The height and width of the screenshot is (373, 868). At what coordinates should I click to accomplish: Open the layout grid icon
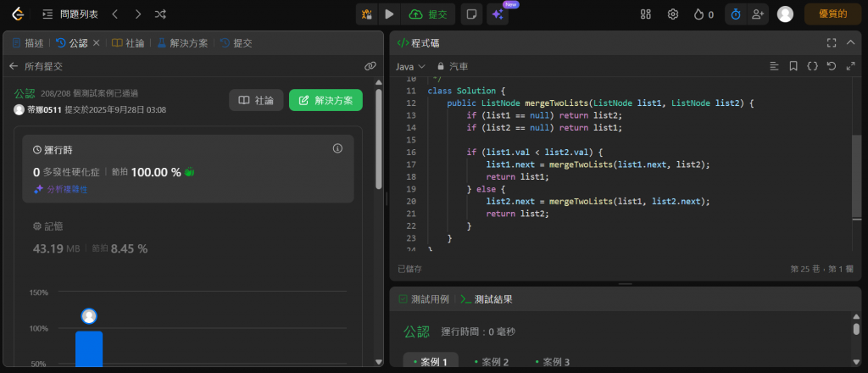[645, 14]
